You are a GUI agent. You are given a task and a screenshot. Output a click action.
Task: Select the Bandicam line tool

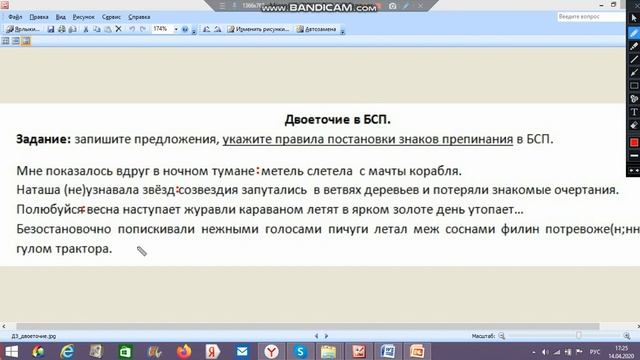pos(633,60)
